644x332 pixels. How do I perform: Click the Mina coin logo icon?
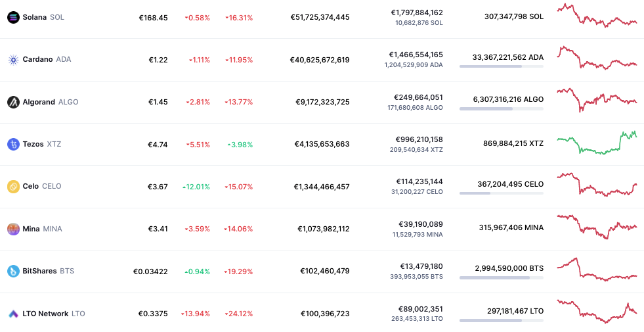(x=14, y=229)
